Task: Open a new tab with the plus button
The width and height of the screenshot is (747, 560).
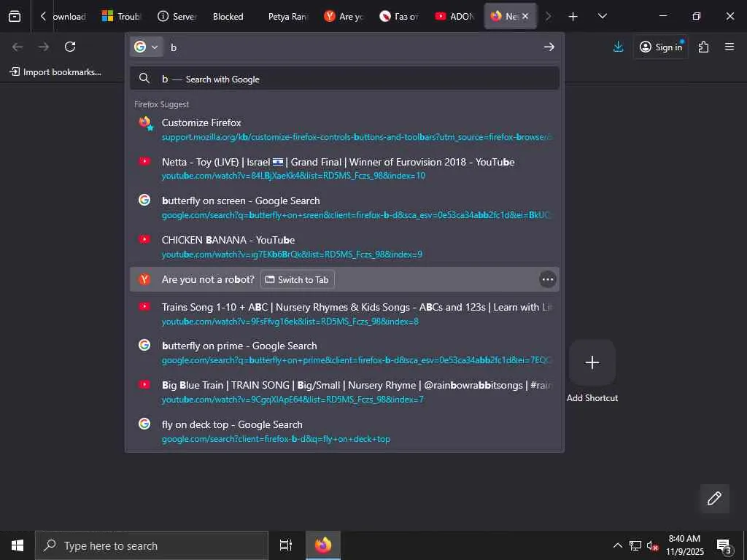Action: [573, 16]
